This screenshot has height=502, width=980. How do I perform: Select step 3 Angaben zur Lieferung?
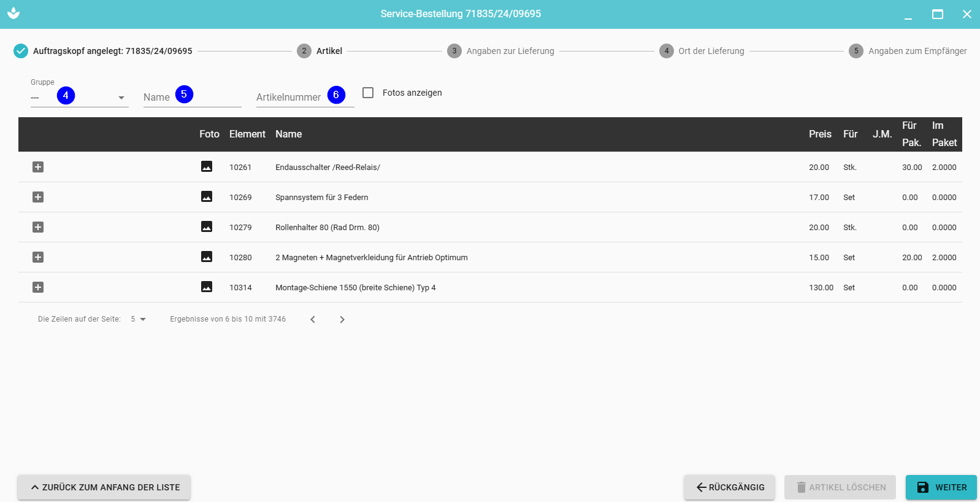coord(501,51)
